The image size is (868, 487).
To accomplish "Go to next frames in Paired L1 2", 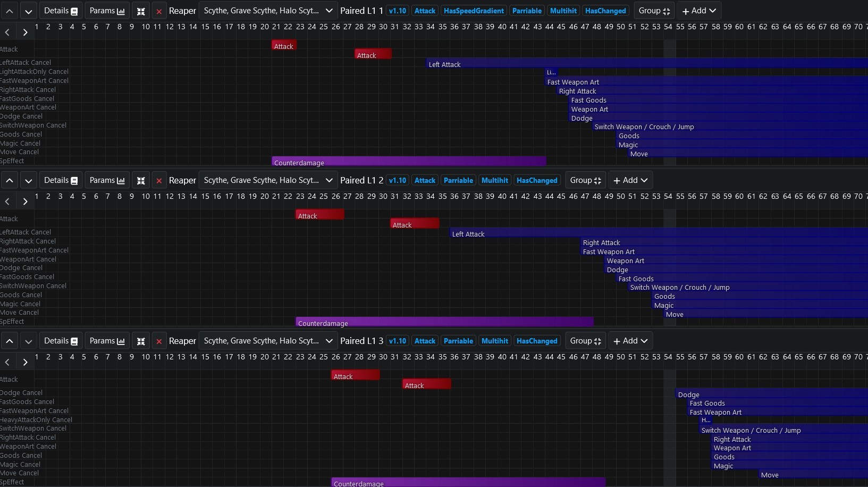I will pos(25,202).
